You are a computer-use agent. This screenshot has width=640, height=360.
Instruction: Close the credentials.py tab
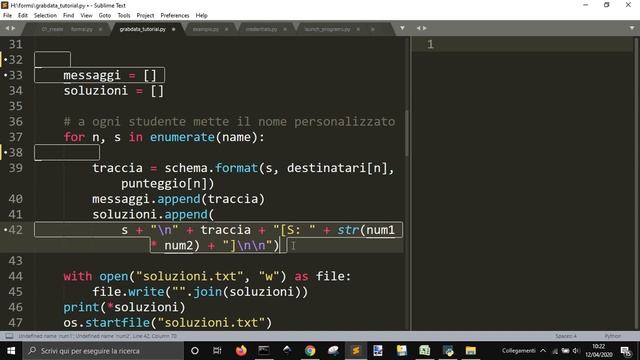point(285,29)
